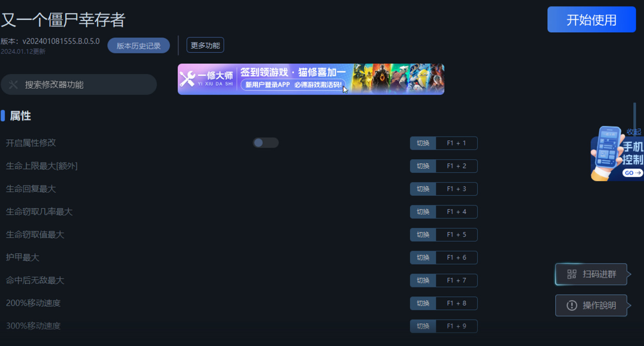Expand the 扫码进群 side panel arrow
Screen dimensions: 644x346
629,274
